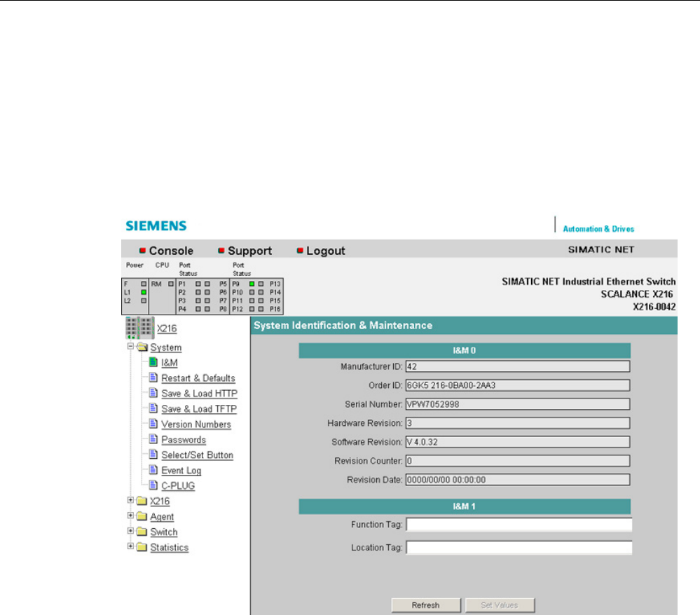Select Logout from the top bar
Image resolution: width=700 pixels, height=615 pixels.
325,251
